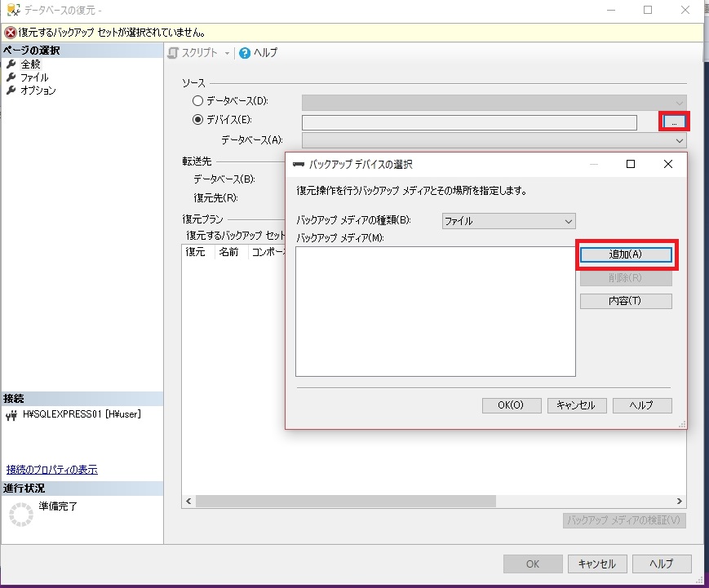Click the horizontal scrollbar thumb
The image size is (709, 588).
pyautogui.click(x=346, y=502)
